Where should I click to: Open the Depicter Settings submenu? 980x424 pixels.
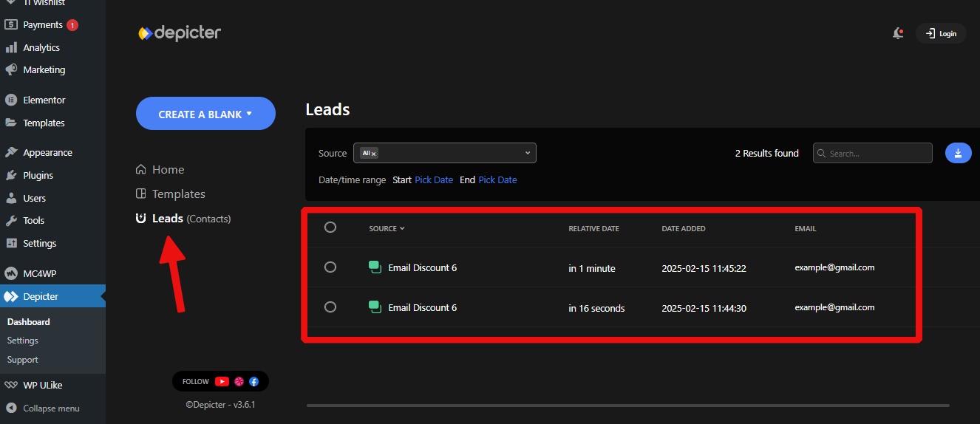coord(23,341)
